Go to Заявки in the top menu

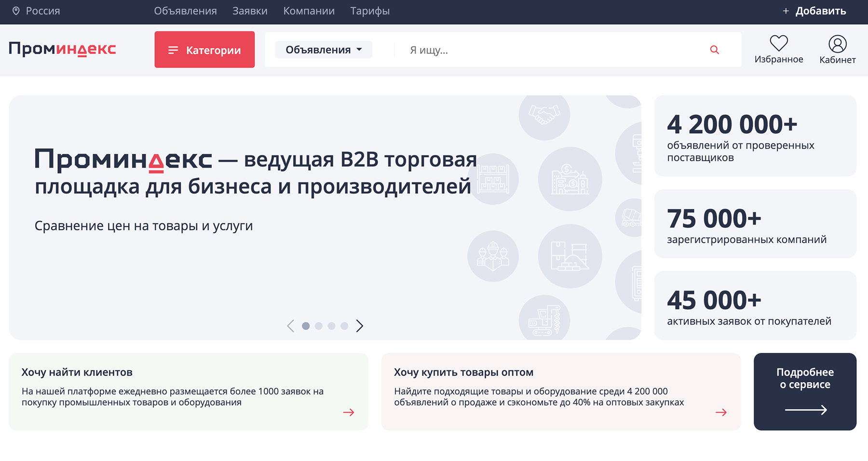pyautogui.click(x=250, y=11)
